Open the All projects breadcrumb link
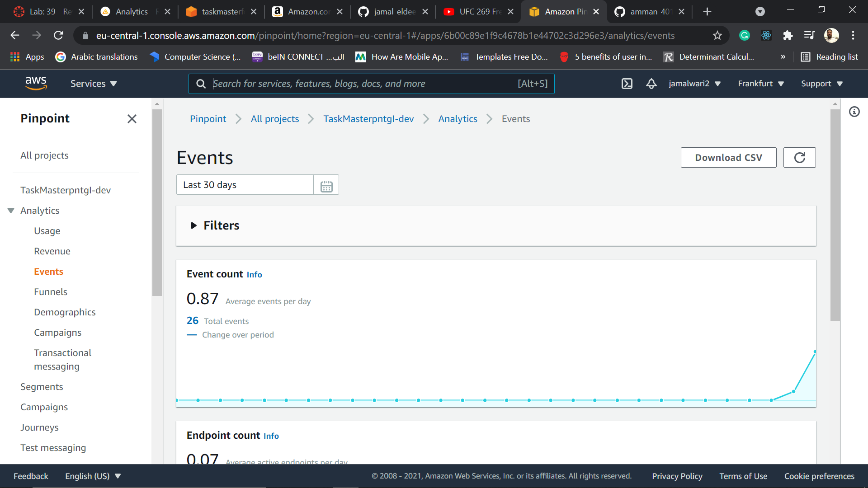 coord(274,118)
